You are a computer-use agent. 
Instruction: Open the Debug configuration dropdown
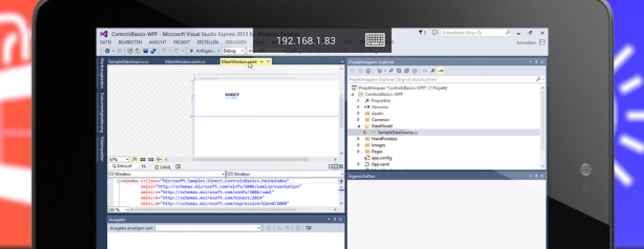[x=233, y=51]
